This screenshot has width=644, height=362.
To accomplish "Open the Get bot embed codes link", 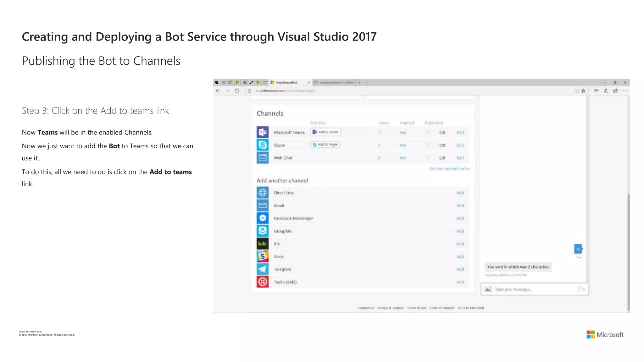I will [x=449, y=169].
